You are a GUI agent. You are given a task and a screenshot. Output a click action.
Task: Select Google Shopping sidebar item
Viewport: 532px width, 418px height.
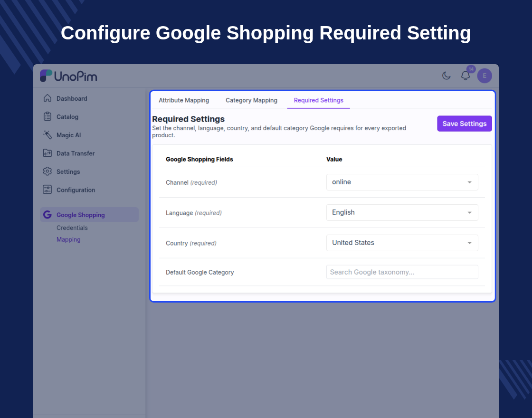click(x=89, y=215)
